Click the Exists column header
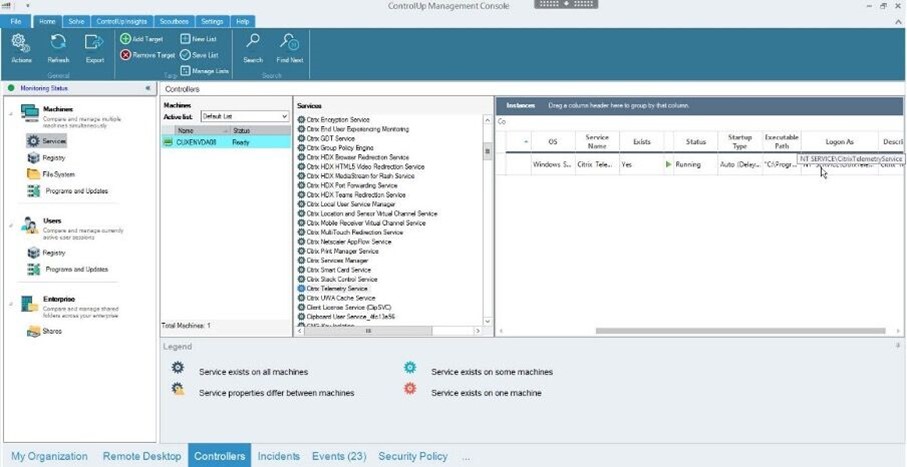The image size is (907, 467). [x=641, y=142]
